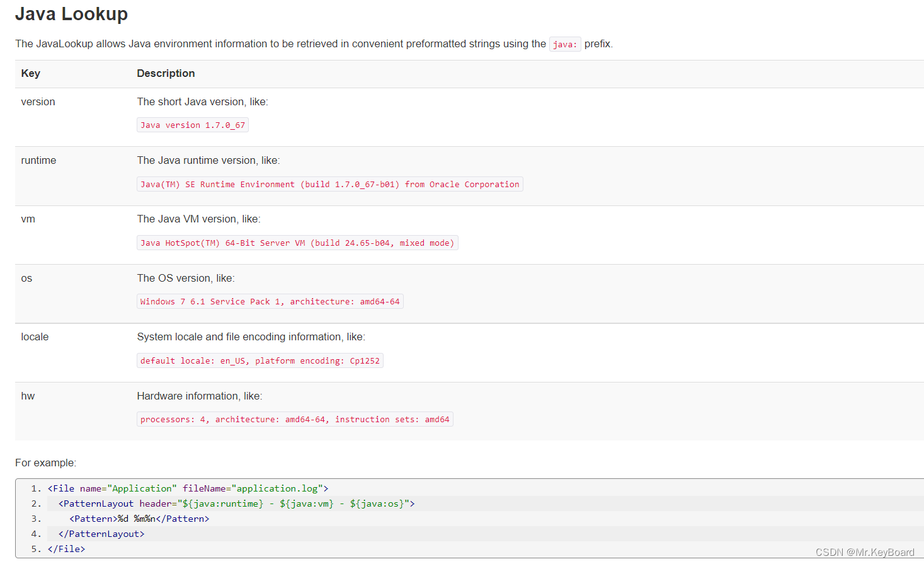
Task: Click 'The Java VM version, like:' text
Action: [x=198, y=219]
